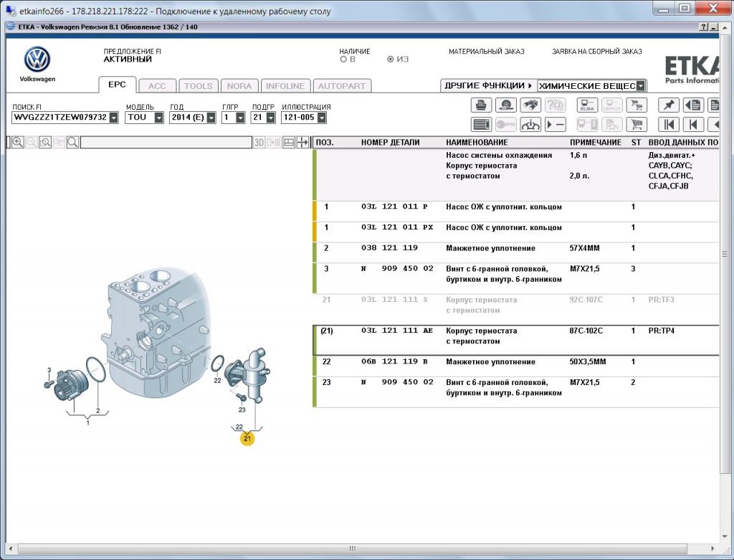Click the scroll right arrow at bottom
The height and width of the screenshot is (560, 734).
click(712, 549)
